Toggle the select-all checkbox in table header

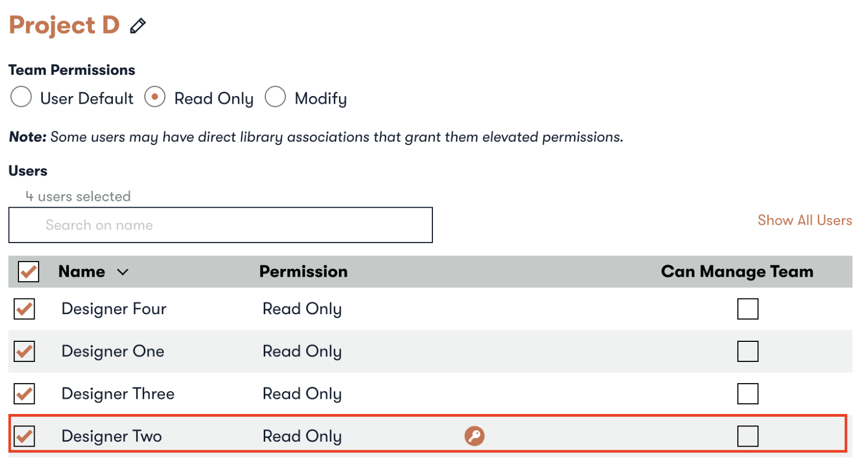(x=29, y=271)
